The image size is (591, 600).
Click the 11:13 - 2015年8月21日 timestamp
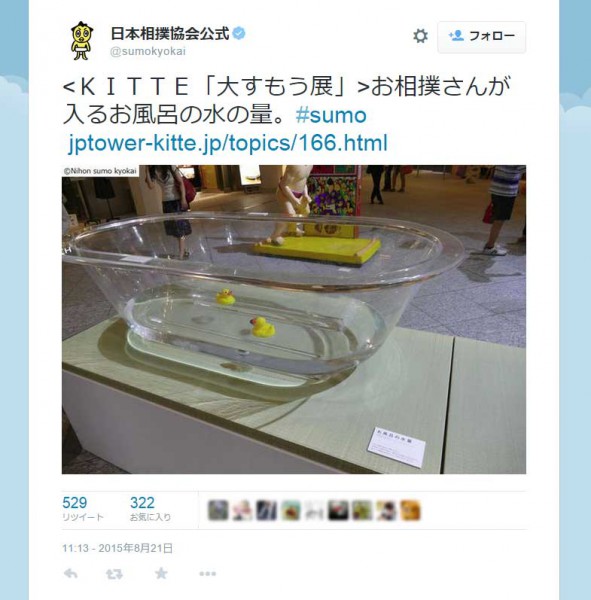coord(118,548)
